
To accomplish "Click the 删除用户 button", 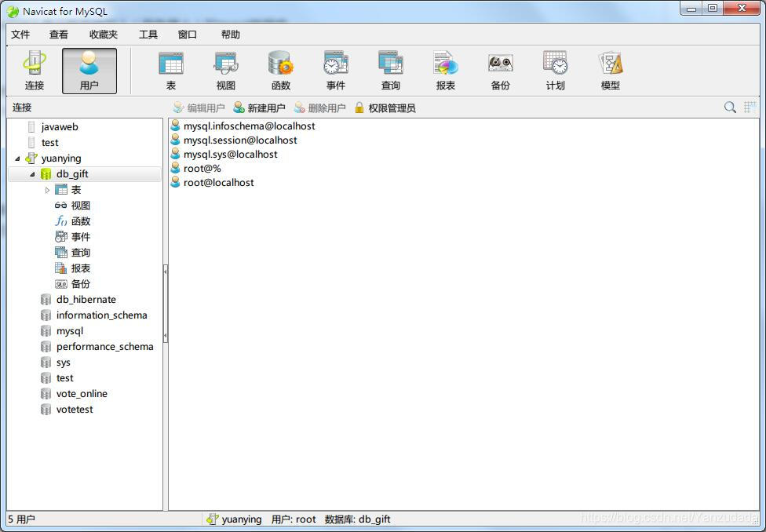I will (x=320, y=108).
